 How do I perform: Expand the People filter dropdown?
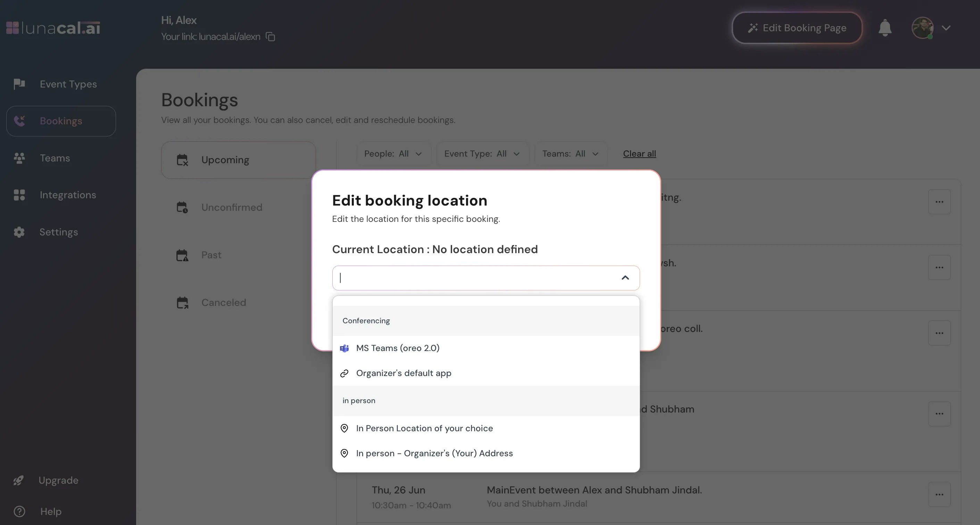pyautogui.click(x=393, y=154)
